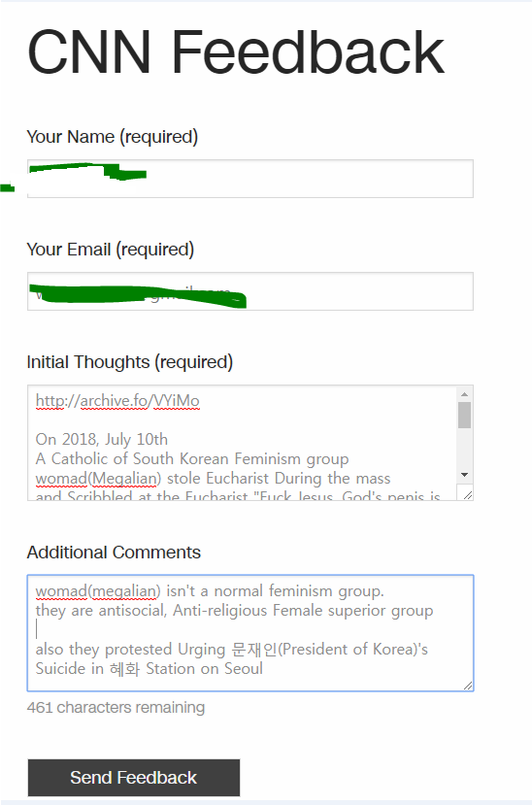Click the CNN Feedback page heading
The image size is (532, 805).
coord(236,52)
